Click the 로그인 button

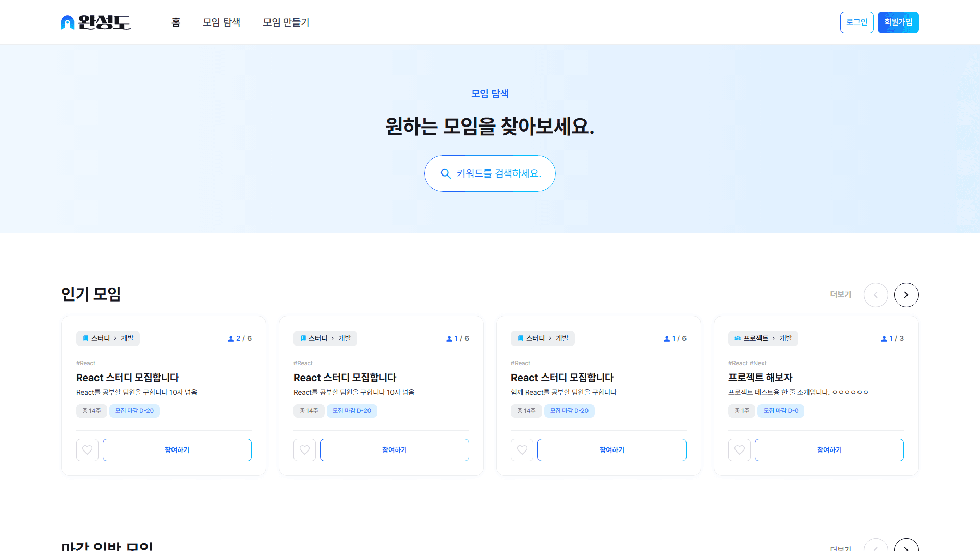(x=856, y=22)
